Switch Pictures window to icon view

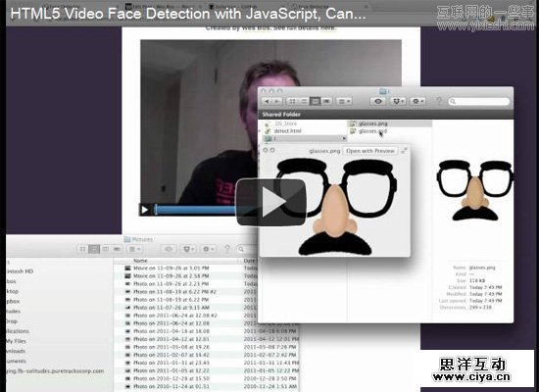82,249
